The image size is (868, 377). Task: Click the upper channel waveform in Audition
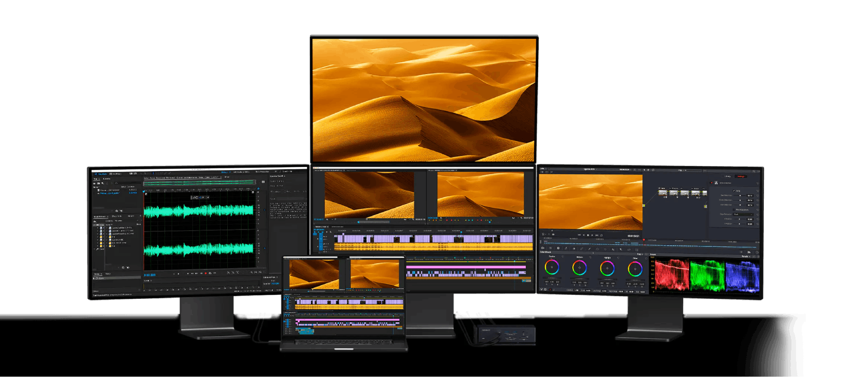click(199, 210)
